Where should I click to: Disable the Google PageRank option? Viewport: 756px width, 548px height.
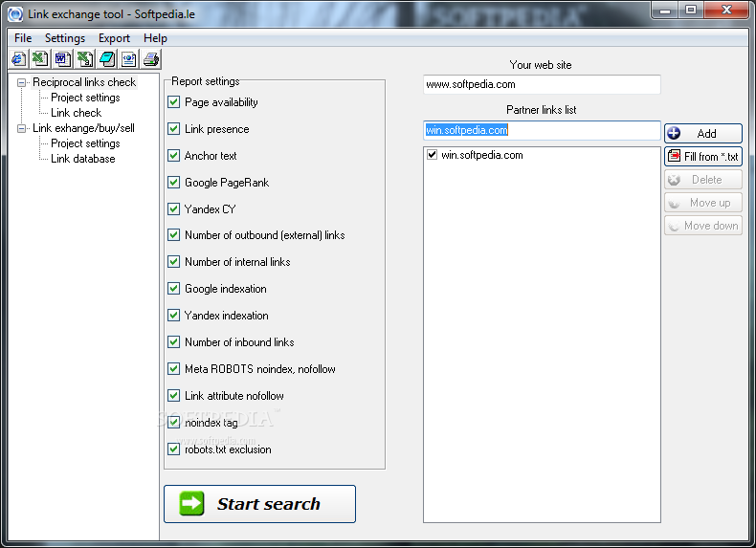click(173, 182)
